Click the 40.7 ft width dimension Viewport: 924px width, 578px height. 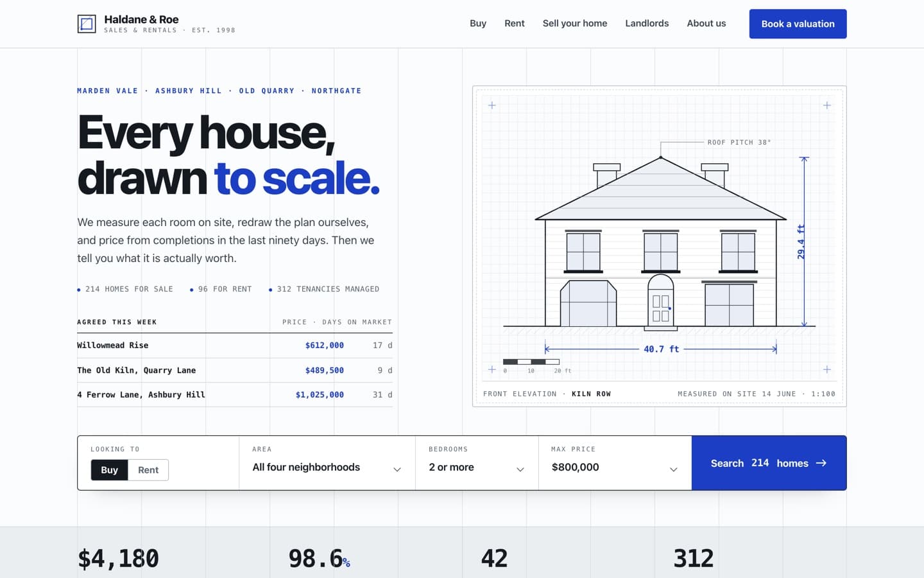pyautogui.click(x=662, y=349)
